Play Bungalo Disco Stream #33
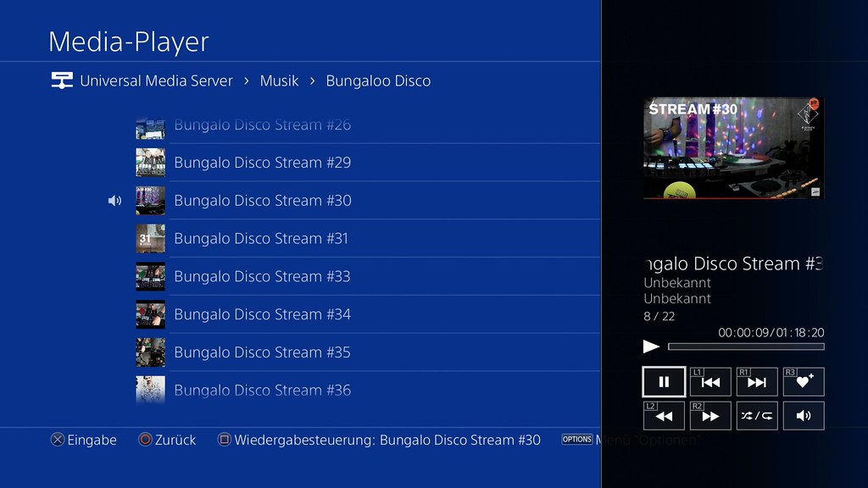Viewport: 868px width, 488px height. coord(368,277)
